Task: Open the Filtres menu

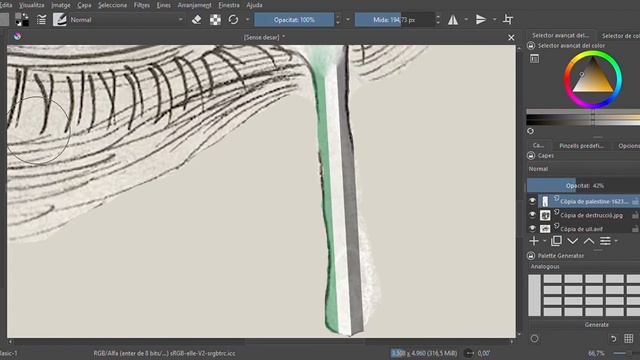Action: click(x=142, y=5)
